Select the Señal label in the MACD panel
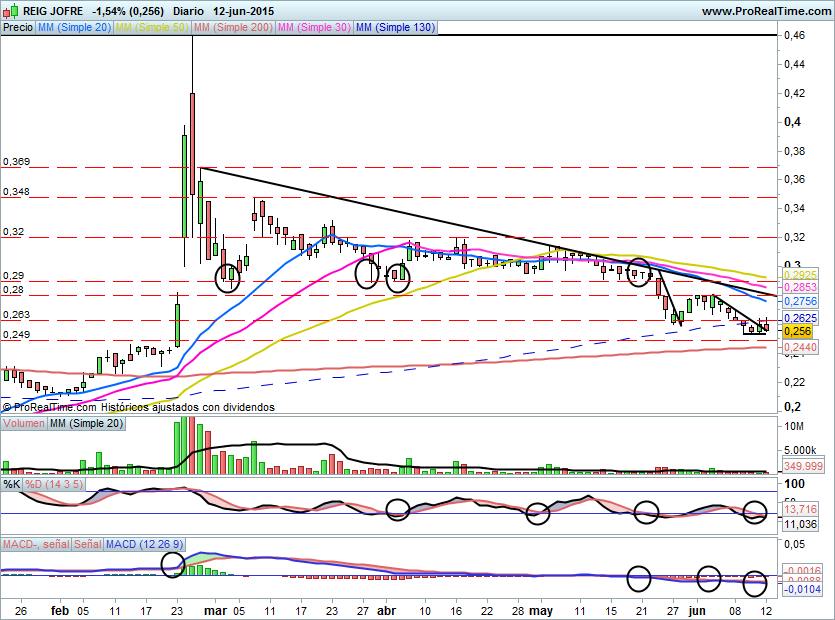Viewport: 835px width, 620px height. coord(86,544)
